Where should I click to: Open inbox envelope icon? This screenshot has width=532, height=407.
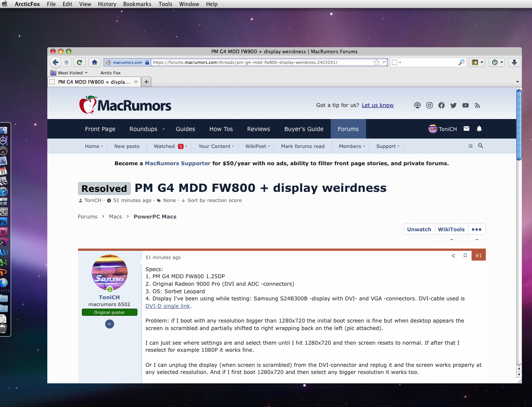point(466,129)
